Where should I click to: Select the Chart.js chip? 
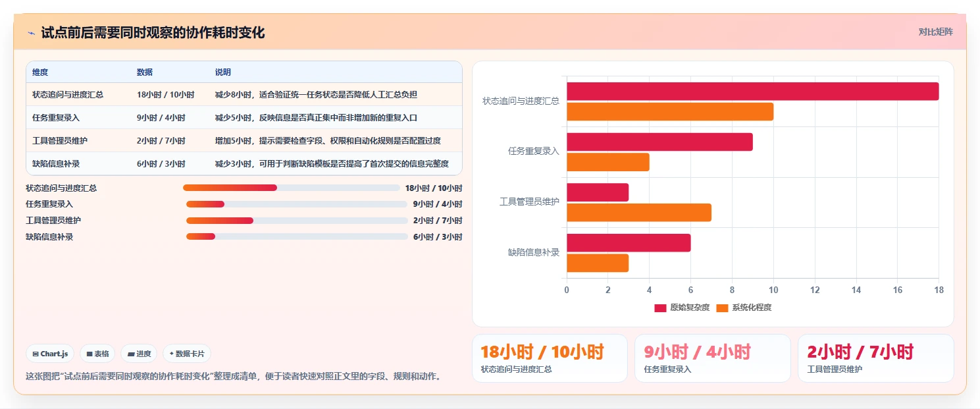pos(51,354)
